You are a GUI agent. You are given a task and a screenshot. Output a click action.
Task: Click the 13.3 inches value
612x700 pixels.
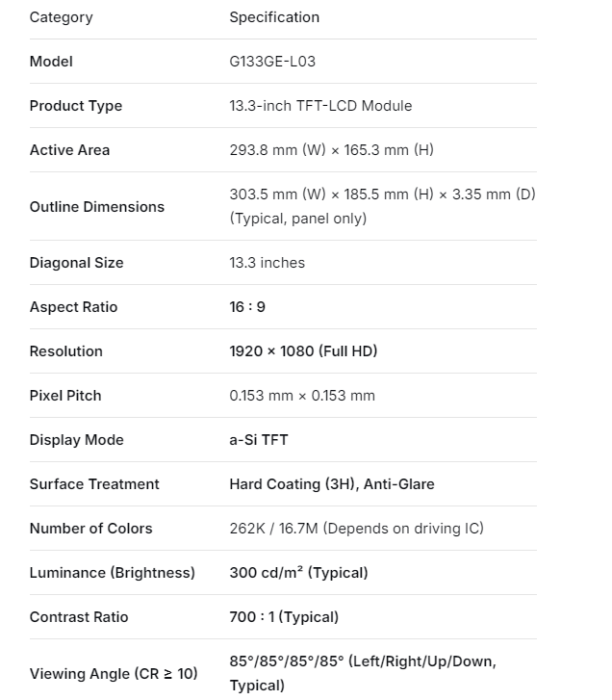(x=267, y=263)
